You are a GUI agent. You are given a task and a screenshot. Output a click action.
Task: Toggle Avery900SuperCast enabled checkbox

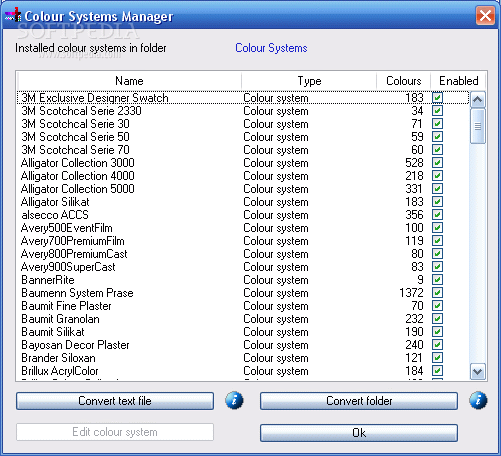pos(437,267)
